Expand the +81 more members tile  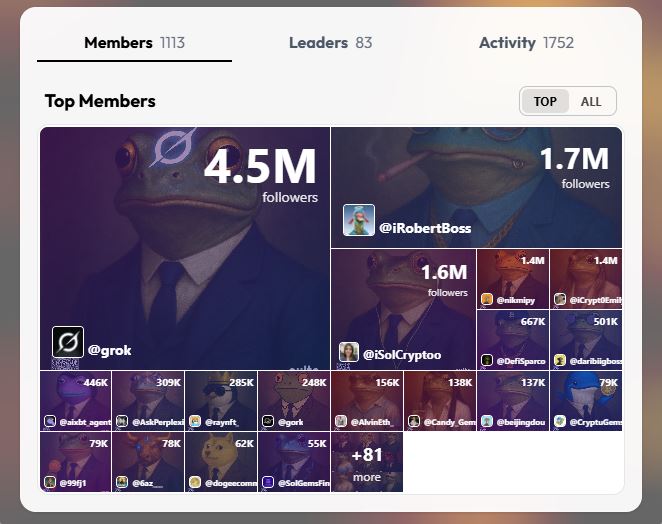point(367,462)
